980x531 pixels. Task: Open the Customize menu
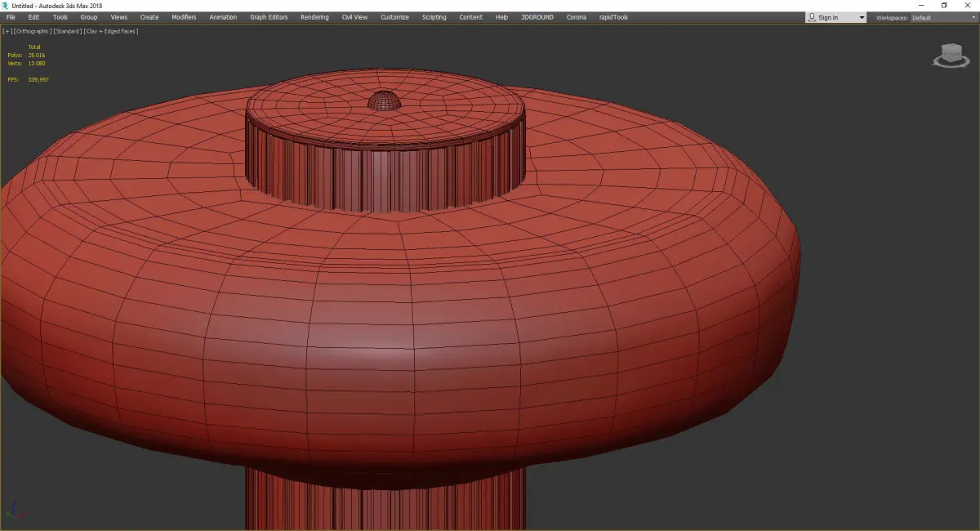coord(394,17)
